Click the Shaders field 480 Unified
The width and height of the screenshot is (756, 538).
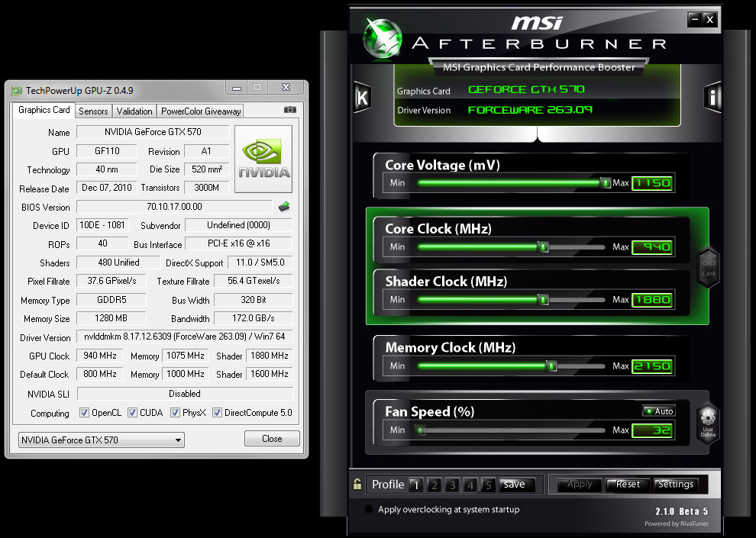(118, 262)
